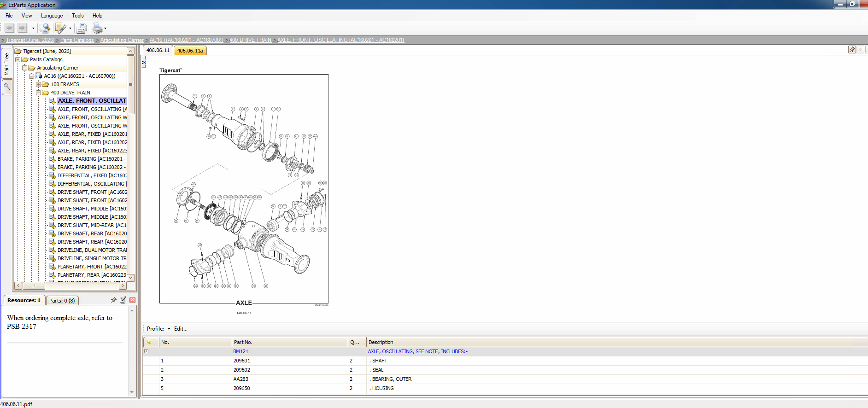Select DRIVE SHAFT, MID-REAR tree item
The image size is (868, 408).
92,225
